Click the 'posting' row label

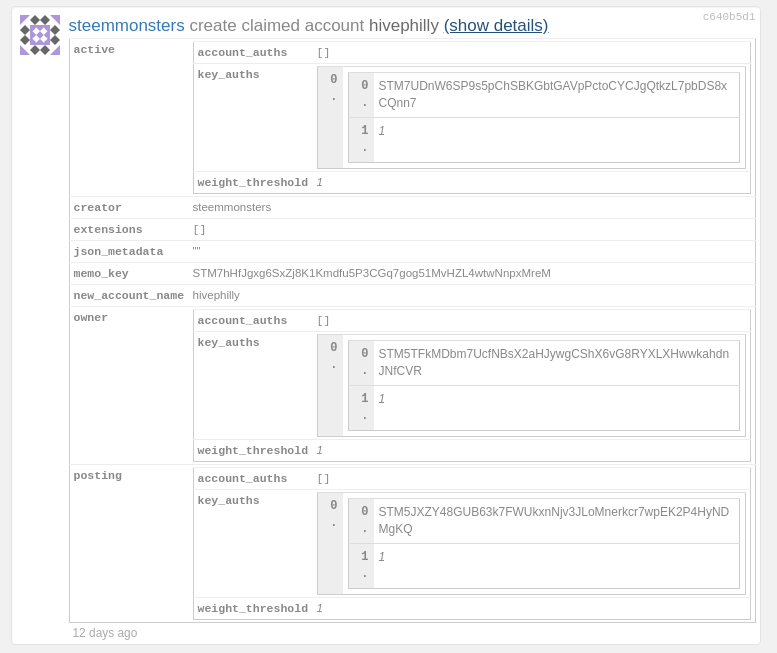[98, 476]
